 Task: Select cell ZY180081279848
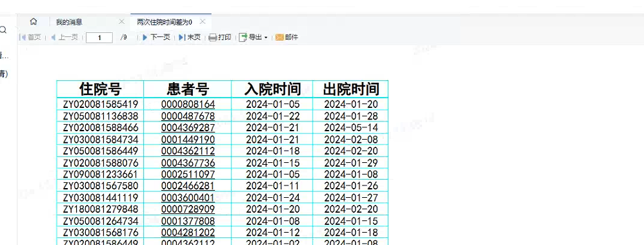tap(100, 209)
